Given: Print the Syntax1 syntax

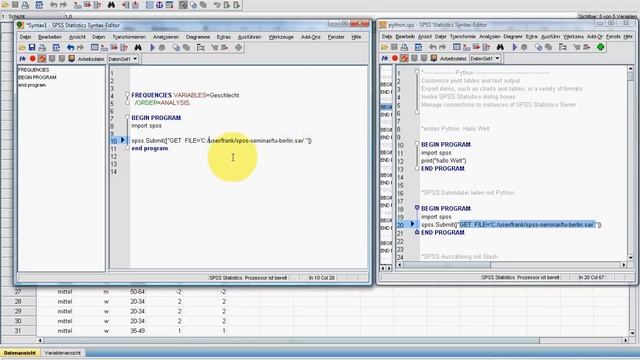Looking at the screenshot, I should (x=42, y=48).
